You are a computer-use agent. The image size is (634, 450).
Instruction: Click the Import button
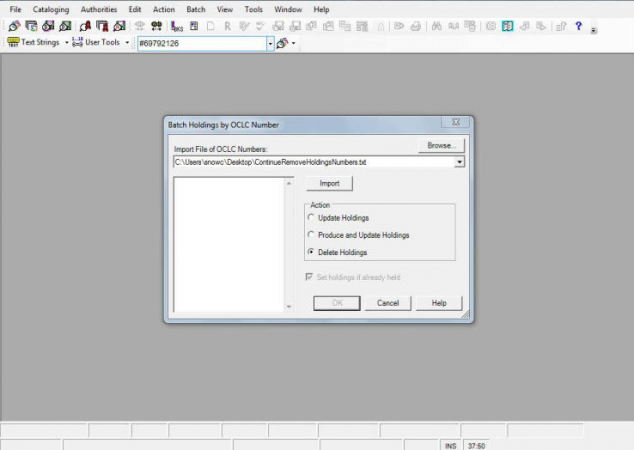click(329, 183)
